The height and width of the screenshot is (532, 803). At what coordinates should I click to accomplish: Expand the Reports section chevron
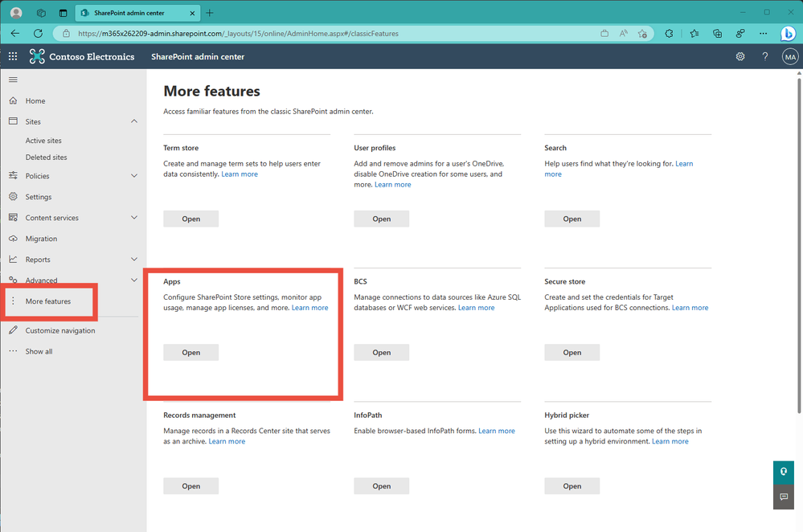[134, 259]
